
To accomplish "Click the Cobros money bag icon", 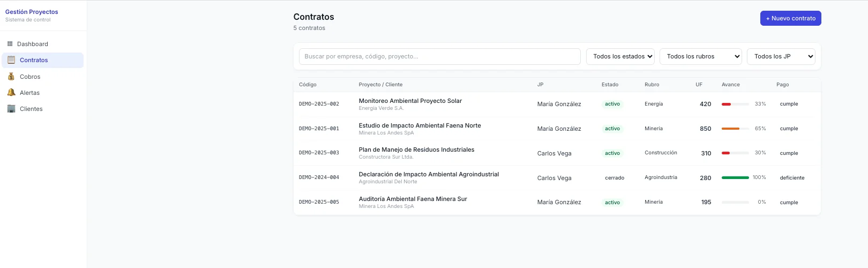I will tap(11, 77).
